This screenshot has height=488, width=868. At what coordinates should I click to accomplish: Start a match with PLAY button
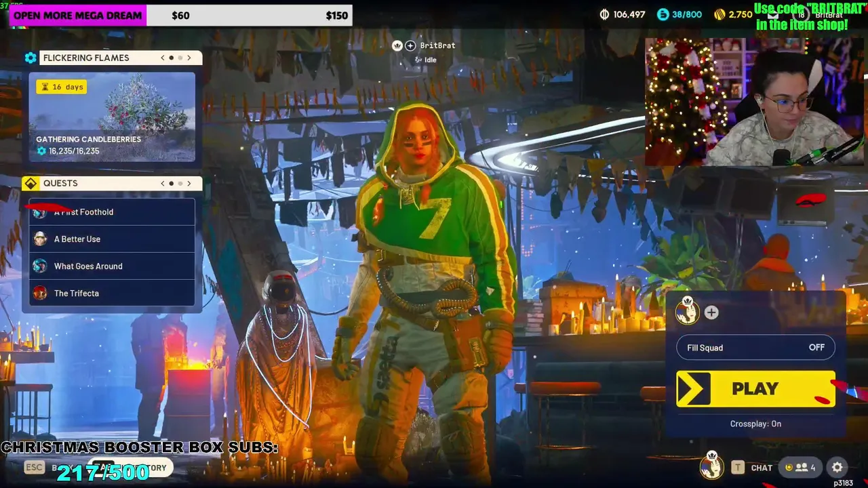[x=755, y=388]
